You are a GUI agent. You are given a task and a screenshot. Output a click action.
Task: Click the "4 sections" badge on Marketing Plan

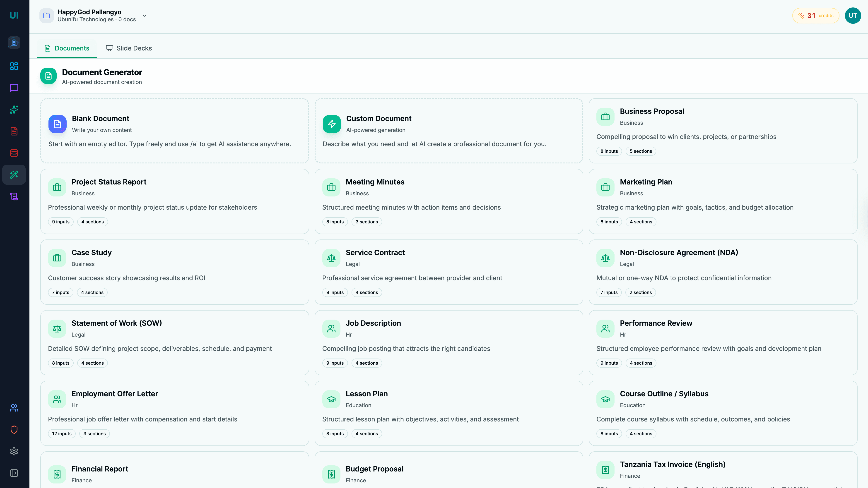click(x=641, y=222)
